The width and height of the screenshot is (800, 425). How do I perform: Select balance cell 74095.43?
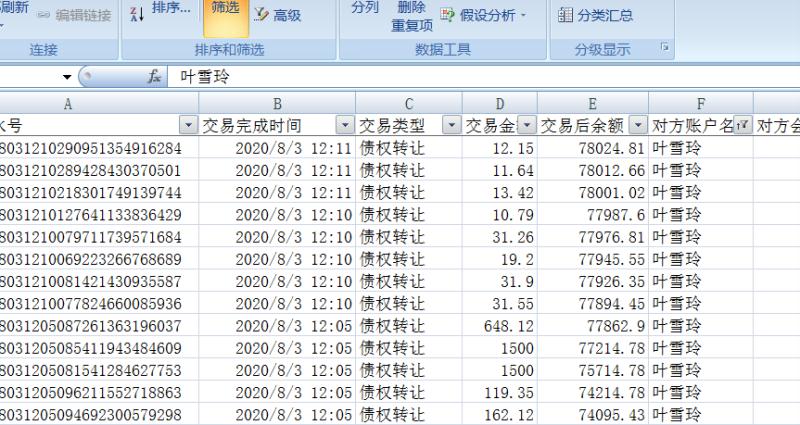pyautogui.click(x=593, y=414)
